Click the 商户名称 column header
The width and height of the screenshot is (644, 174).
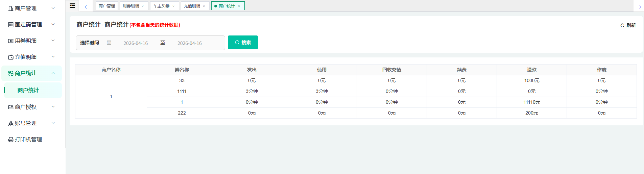111,70
